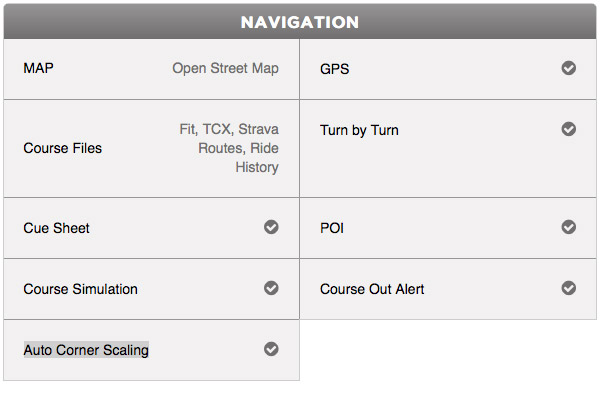Click the MAP label
The width and height of the screenshot is (600, 405).
tap(38, 68)
